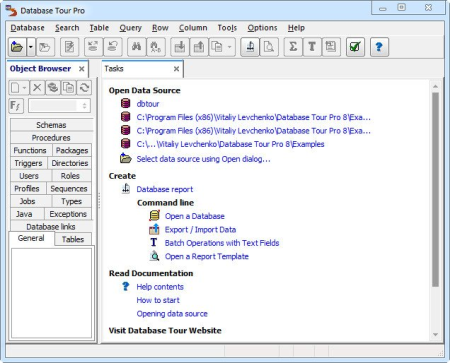Click Select data source using Open dialog link

point(203,159)
